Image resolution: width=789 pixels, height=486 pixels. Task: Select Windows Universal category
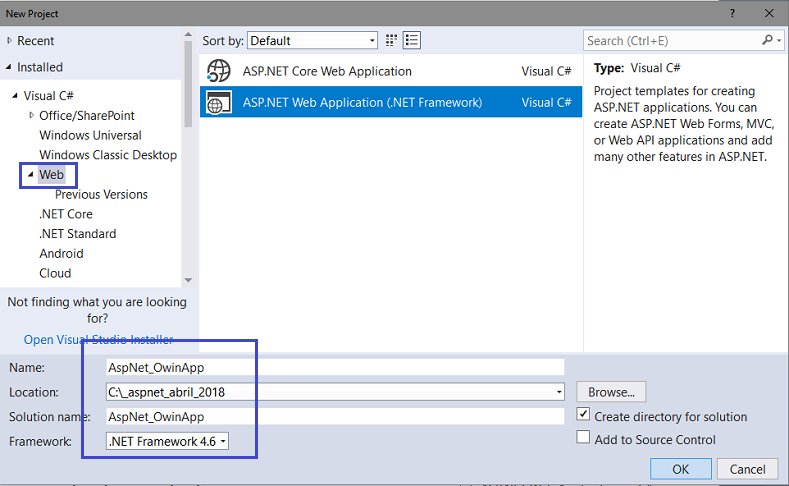(x=90, y=135)
